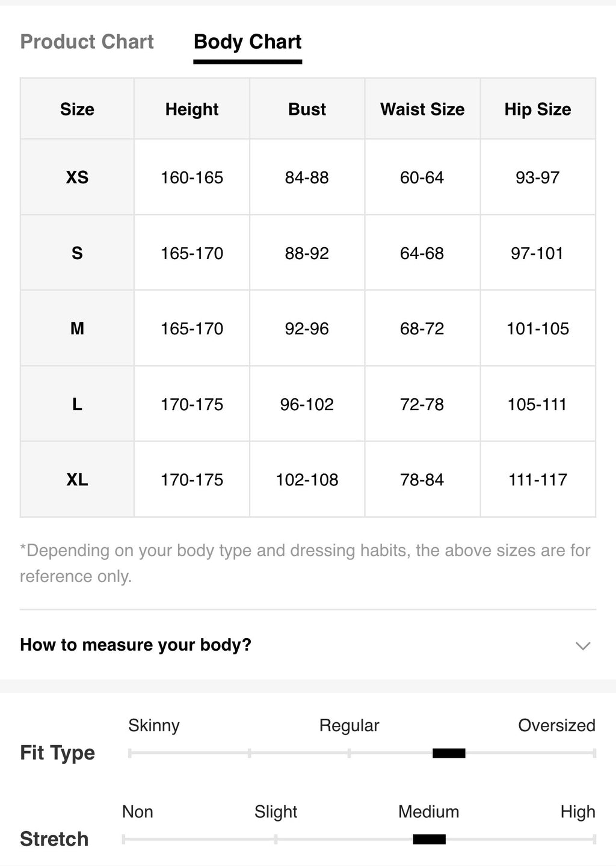Click the M size row label

77,328
